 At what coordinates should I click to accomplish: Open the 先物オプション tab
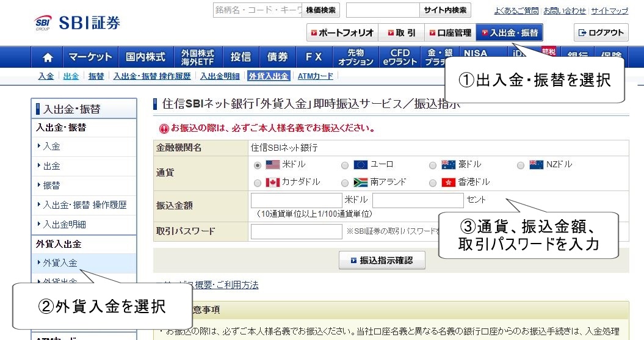[356, 57]
